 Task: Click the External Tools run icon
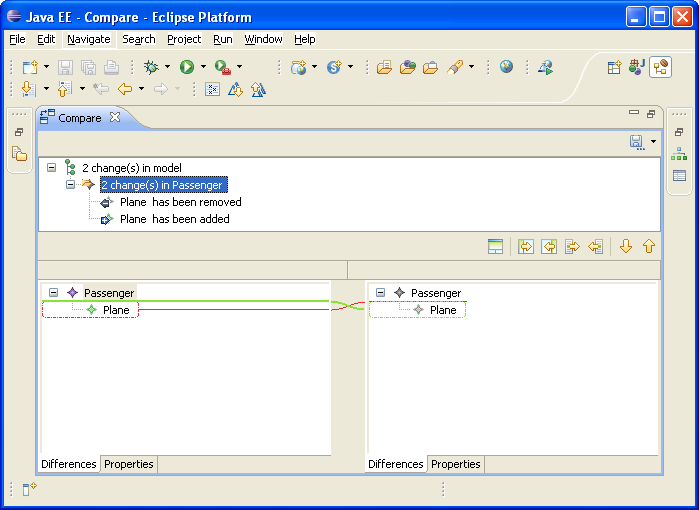click(222, 67)
